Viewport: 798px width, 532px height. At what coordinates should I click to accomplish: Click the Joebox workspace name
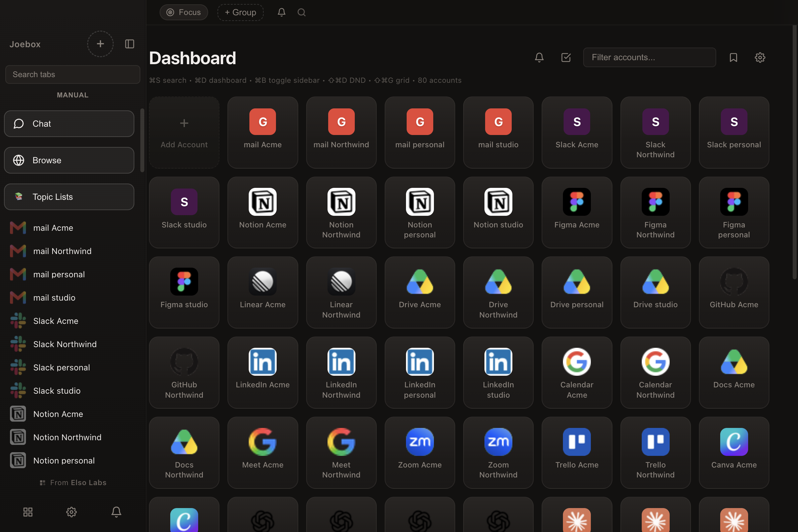[x=25, y=44]
